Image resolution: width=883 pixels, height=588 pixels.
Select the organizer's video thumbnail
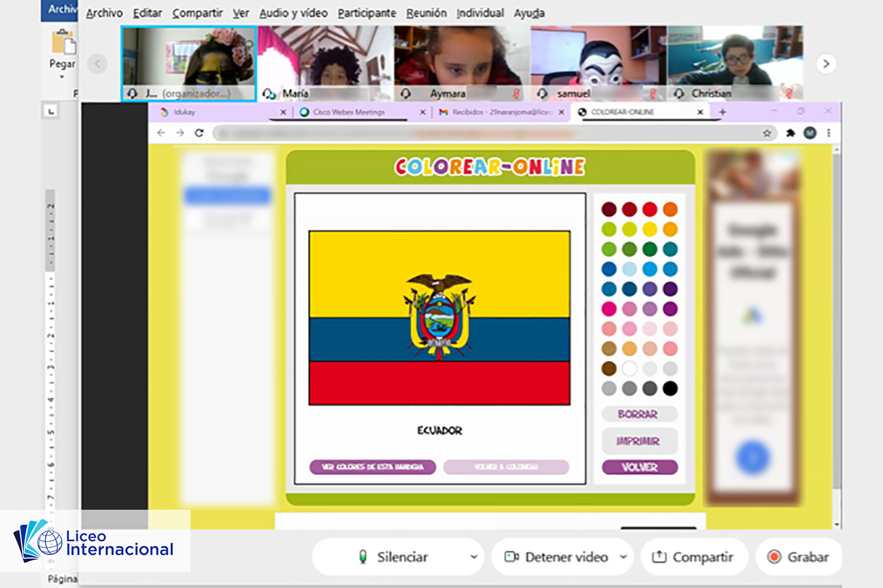pos(188,64)
